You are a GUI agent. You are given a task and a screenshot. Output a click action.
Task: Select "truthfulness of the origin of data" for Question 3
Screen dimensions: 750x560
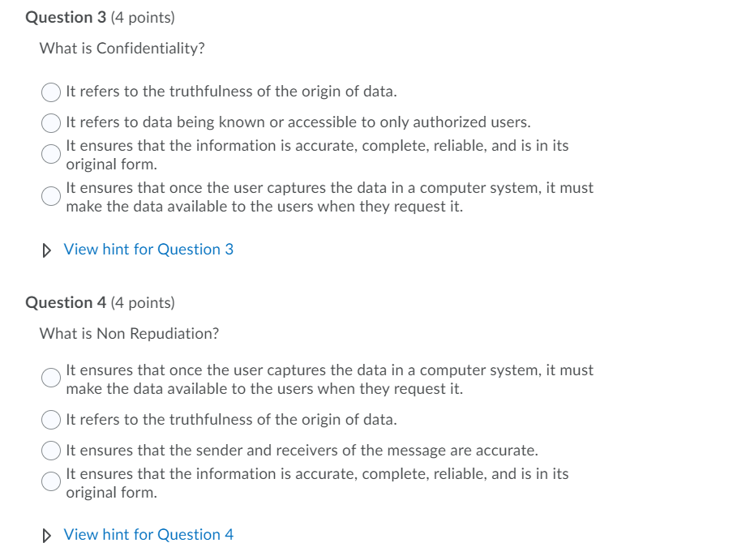click(51, 92)
